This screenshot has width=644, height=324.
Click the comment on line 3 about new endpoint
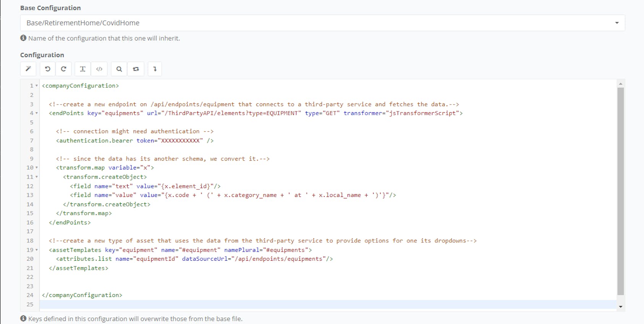pos(254,104)
